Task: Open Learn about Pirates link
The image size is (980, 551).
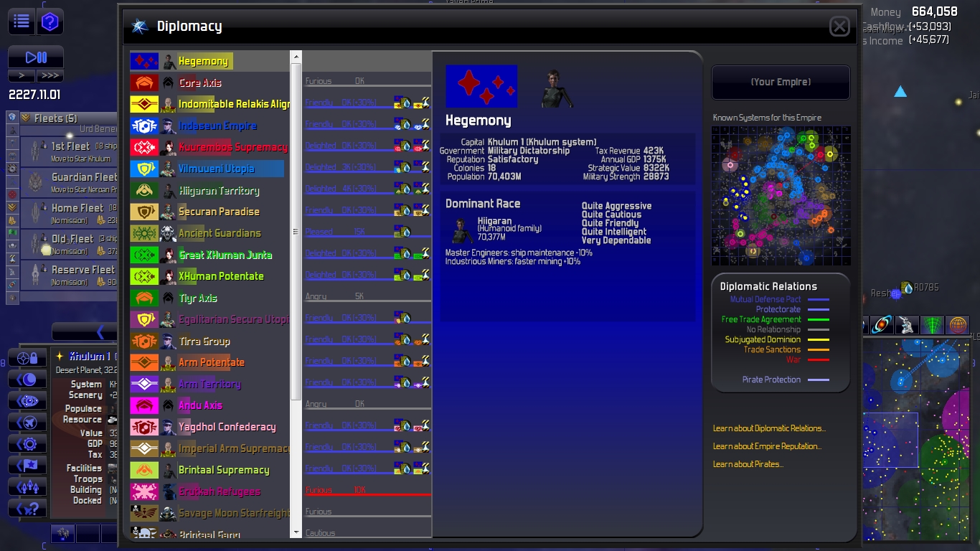Action: [748, 464]
